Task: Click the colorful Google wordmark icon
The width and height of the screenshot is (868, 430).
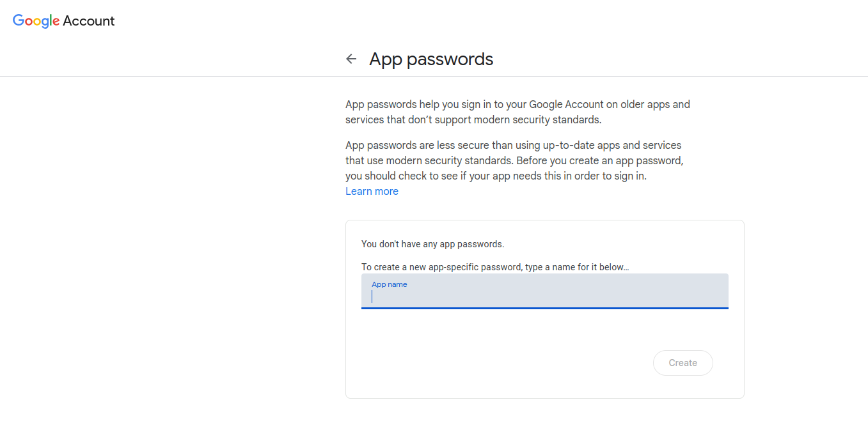Action: coord(36,20)
